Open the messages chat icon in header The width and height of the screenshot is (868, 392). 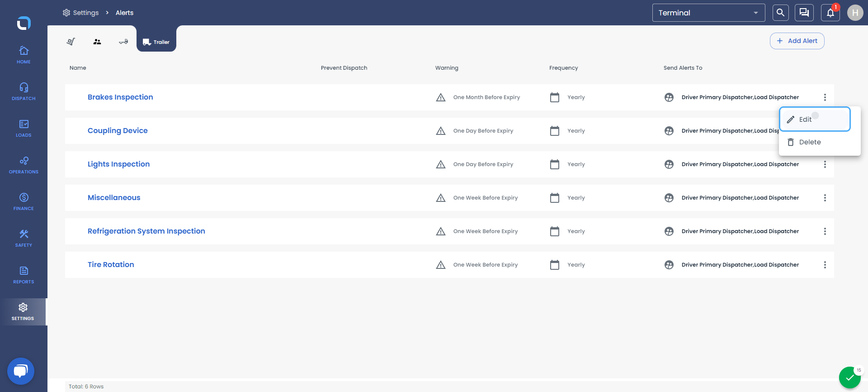(804, 13)
